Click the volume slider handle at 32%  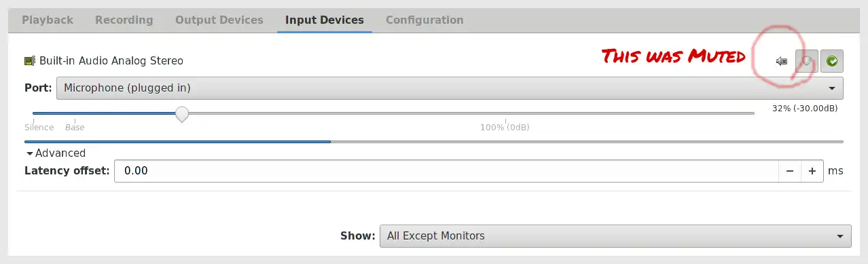point(181,114)
